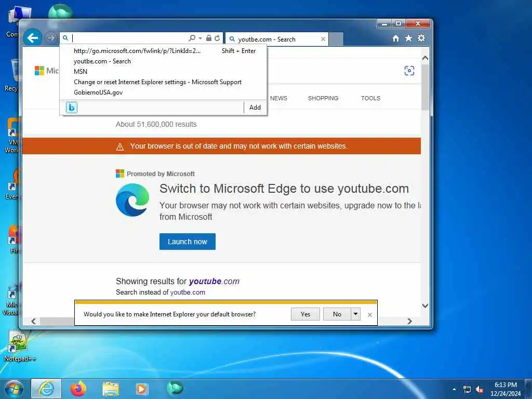Screen dimensions: 532x399
Task: Switch to the NEWS results tab
Action: click(x=278, y=98)
